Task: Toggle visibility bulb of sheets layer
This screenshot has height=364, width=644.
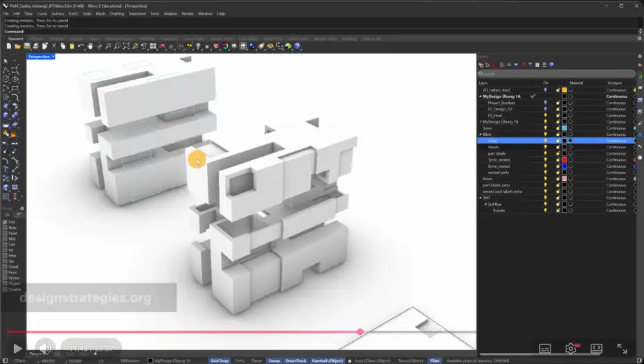Action: [x=546, y=147]
